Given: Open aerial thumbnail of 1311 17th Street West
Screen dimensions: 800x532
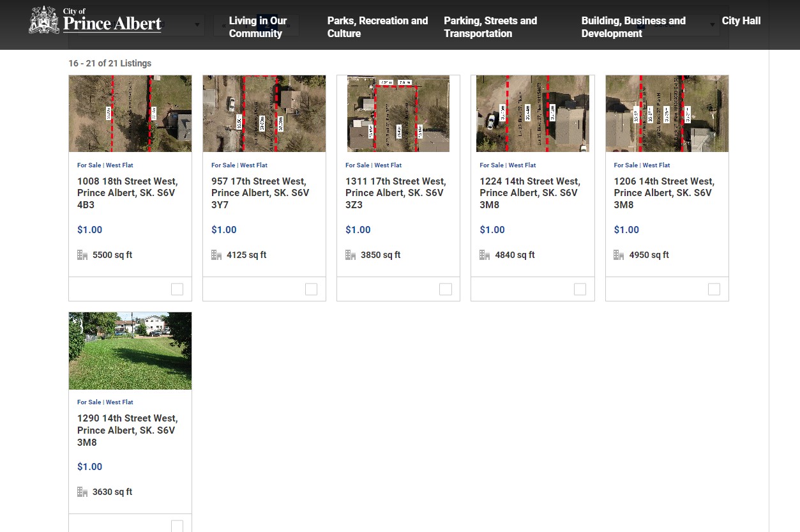Looking at the screenshot, I should click(398, 114).
